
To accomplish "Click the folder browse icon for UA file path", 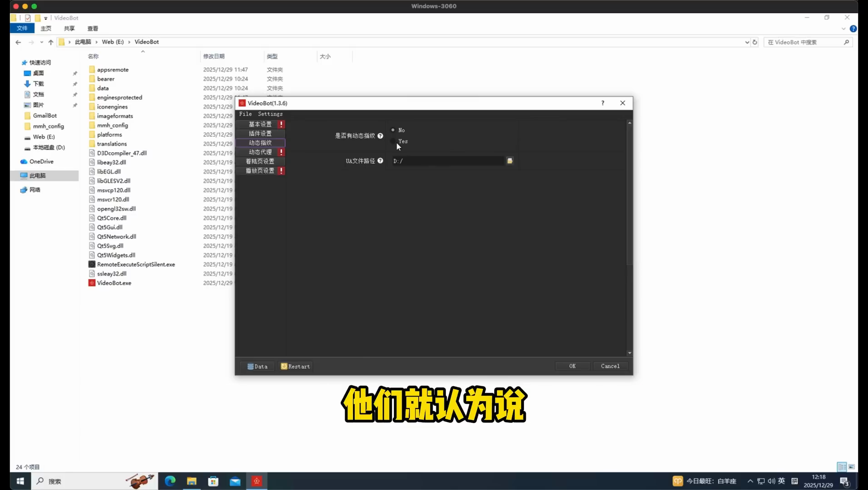I will pos(510,161).
